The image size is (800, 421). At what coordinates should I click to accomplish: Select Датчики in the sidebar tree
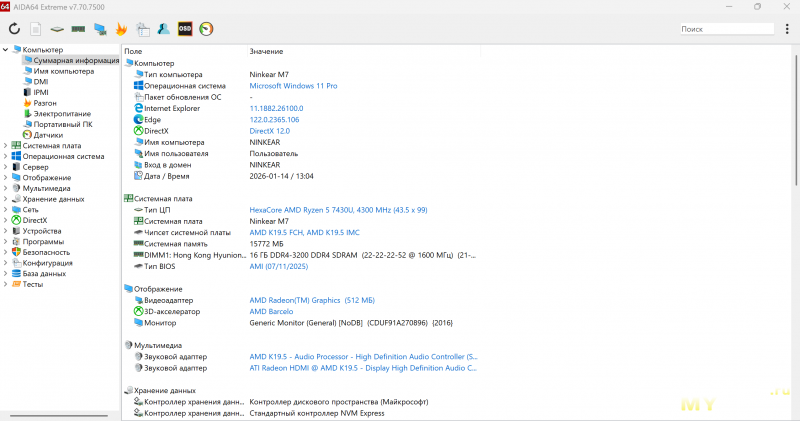[48, 134]
